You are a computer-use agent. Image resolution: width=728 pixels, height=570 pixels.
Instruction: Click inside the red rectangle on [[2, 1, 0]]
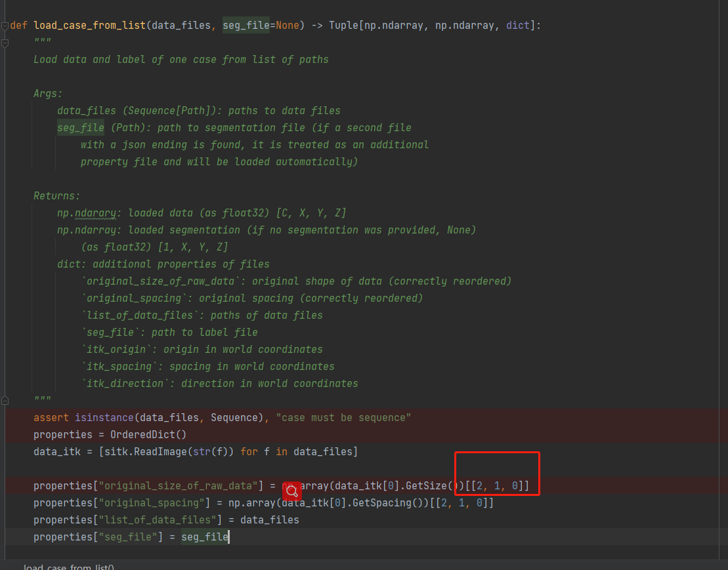(497, 485)
